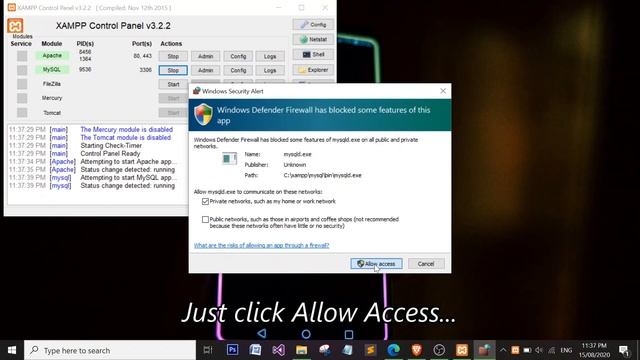Viewport: 640px width, 360px height.
Task: Click the battery tray icon
Action: point(527,350)
